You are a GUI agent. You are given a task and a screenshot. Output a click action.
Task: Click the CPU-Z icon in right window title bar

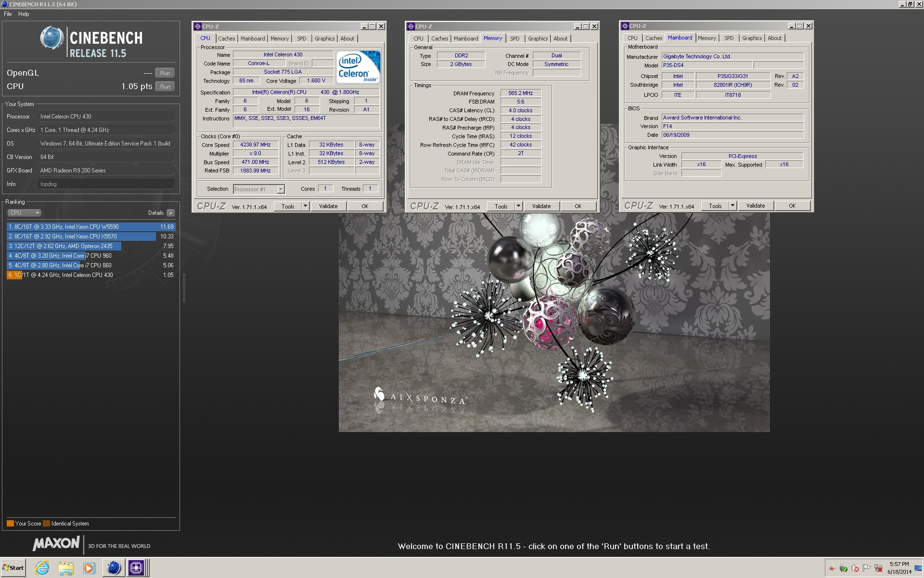pyautogui.click(x=625, y=26)
